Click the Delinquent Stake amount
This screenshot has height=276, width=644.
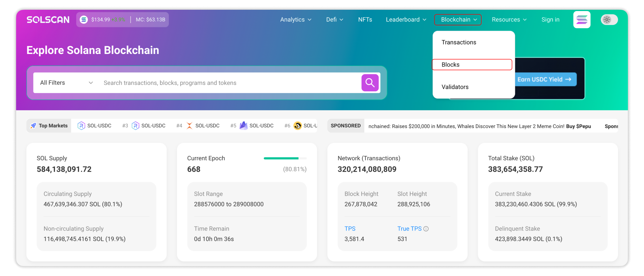(x=529, y=239)
